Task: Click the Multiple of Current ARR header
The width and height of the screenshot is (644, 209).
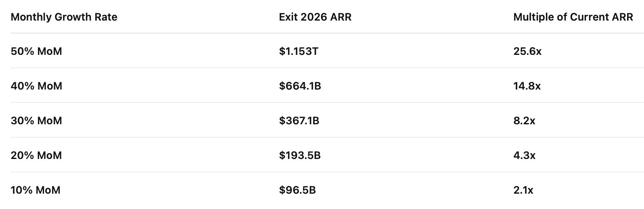Action: click(573, 17)
